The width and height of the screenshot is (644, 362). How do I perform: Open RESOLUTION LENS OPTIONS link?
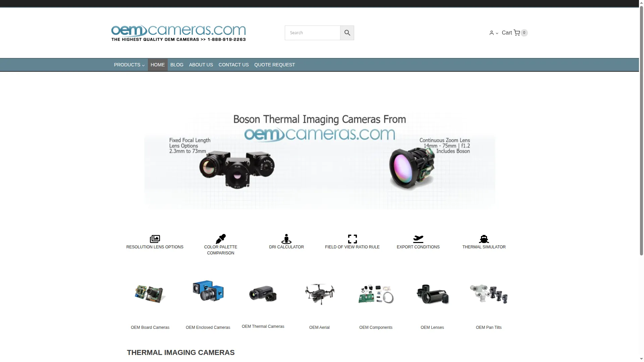coord(155,247)
